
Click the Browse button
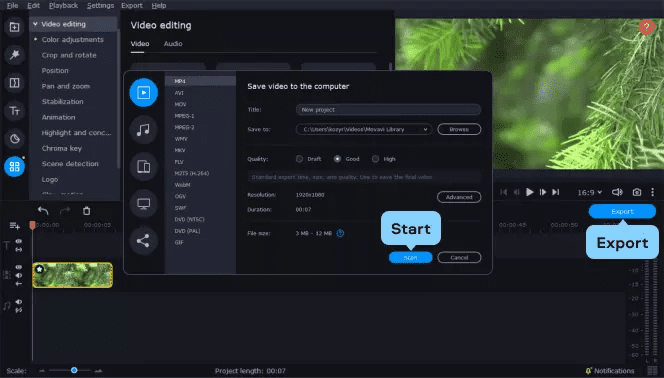459,130
